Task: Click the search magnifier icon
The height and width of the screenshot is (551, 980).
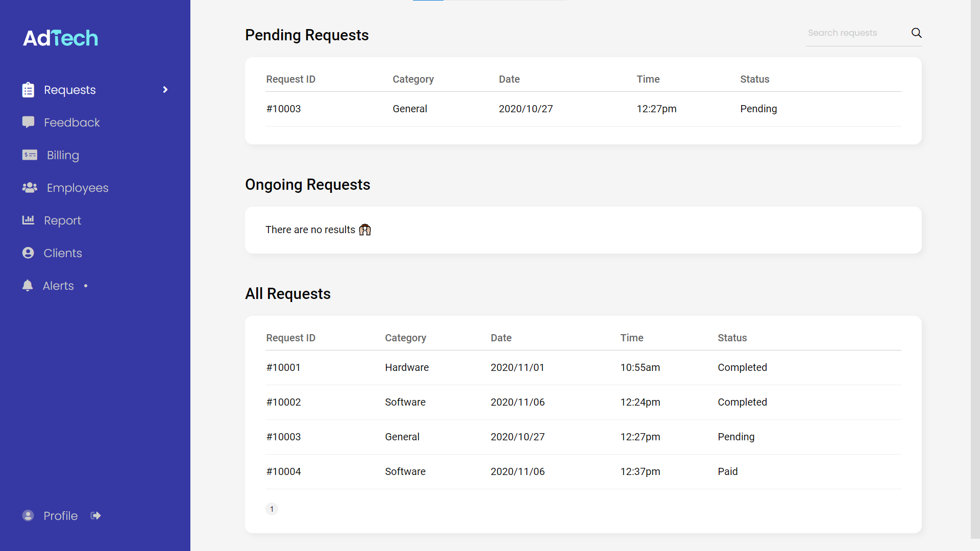Action: tap(916, 33)
